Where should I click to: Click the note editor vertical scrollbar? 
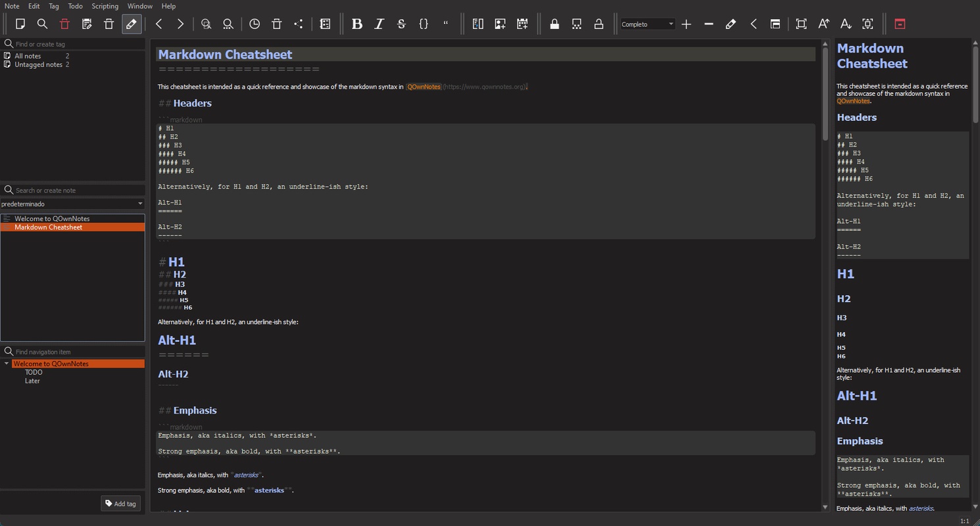coord(825,92)
